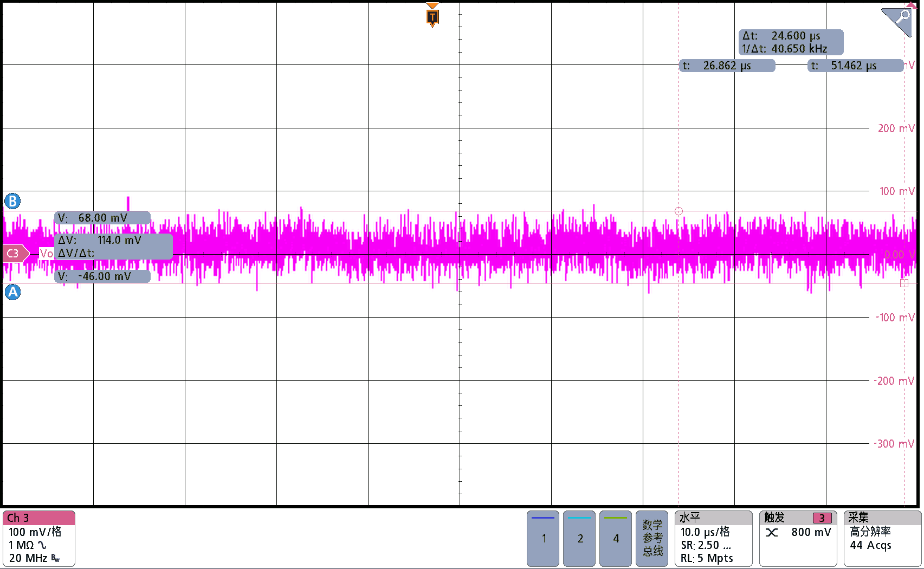Viewport: 924px width, 569px height.
Task: Click the 10.0 µs/格 timebase value
Action: pos(705,532)
